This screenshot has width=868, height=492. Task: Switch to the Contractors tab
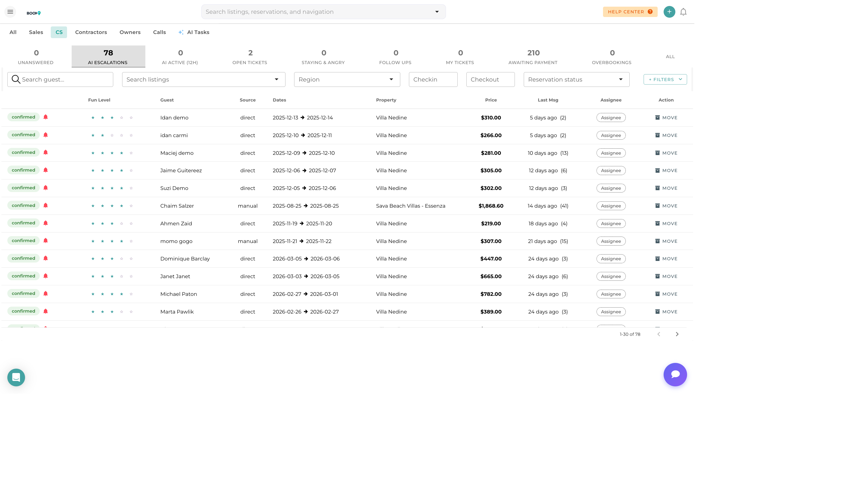[x=91, y=32]
